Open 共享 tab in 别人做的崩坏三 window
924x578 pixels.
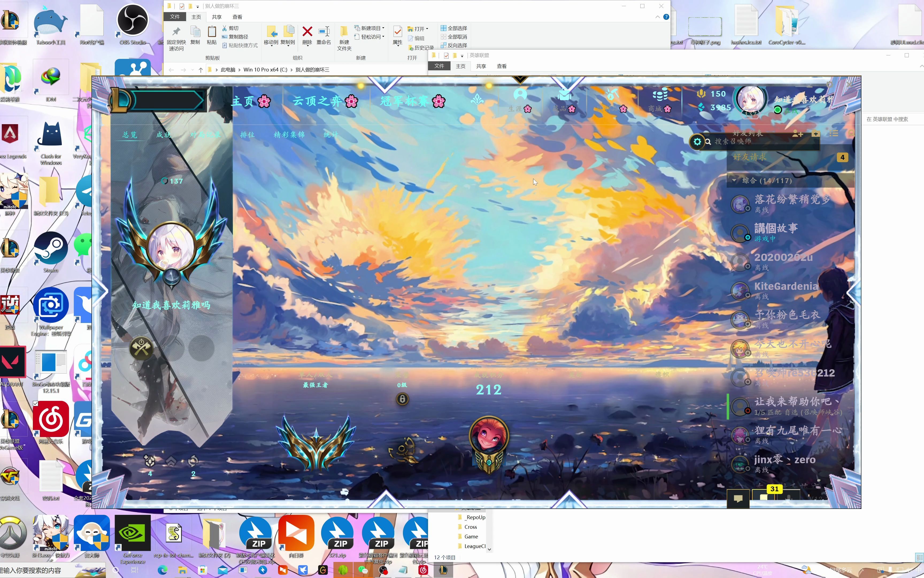click(217, 17)
